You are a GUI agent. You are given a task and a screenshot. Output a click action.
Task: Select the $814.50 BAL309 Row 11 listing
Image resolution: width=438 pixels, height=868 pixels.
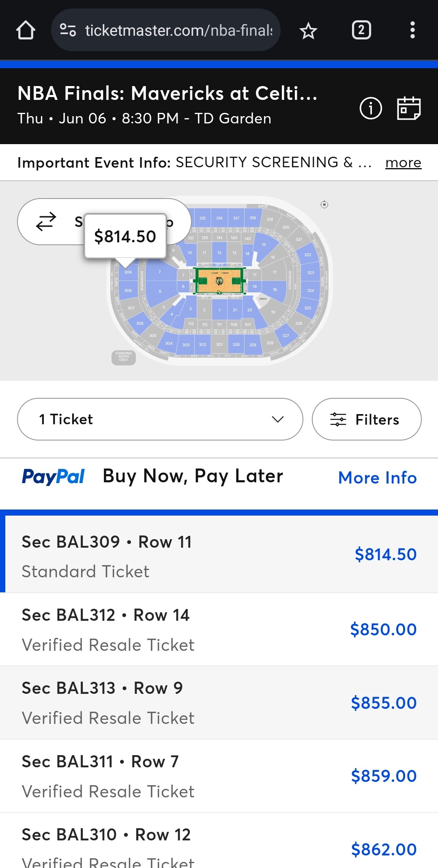tap(219, 555)
